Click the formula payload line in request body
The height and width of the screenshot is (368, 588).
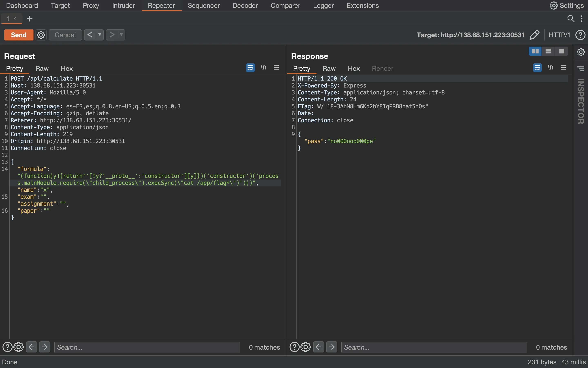pos(148,179)
